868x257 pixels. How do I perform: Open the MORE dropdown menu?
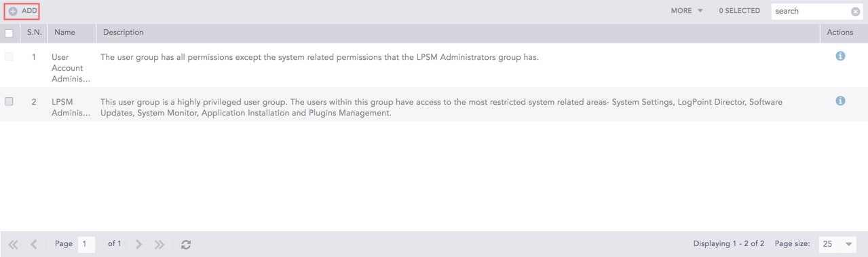687,11
